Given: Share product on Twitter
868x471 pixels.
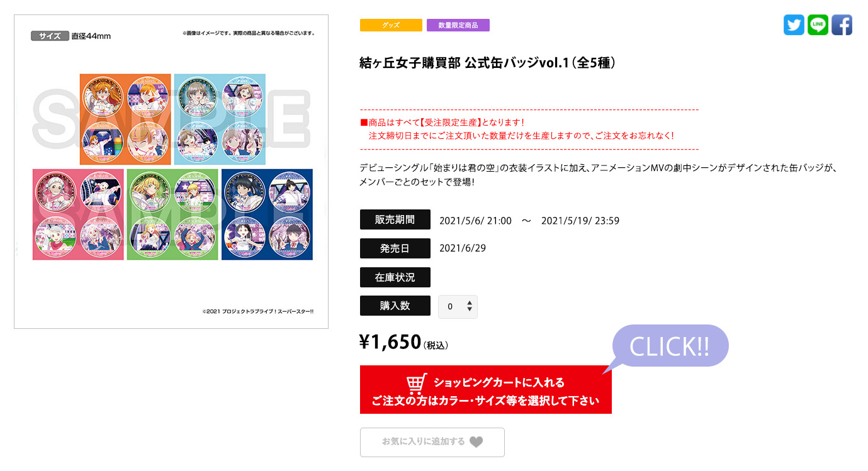Looking at the screenshot, I should click(794, 25).
